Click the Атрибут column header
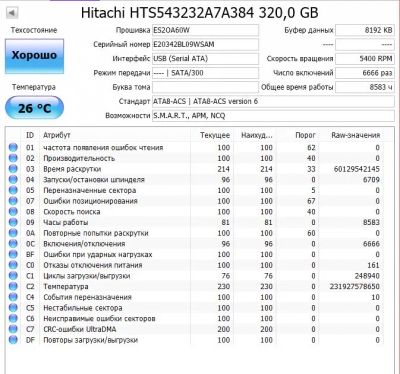The image size is (400, 374). [57, 135]
